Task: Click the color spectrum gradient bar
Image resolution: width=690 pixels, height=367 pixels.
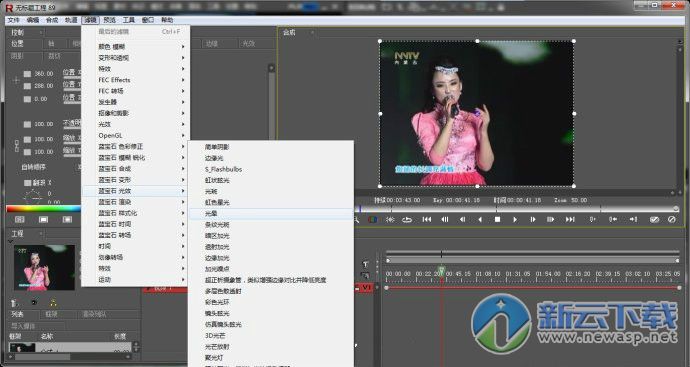Action: point(44,209)
